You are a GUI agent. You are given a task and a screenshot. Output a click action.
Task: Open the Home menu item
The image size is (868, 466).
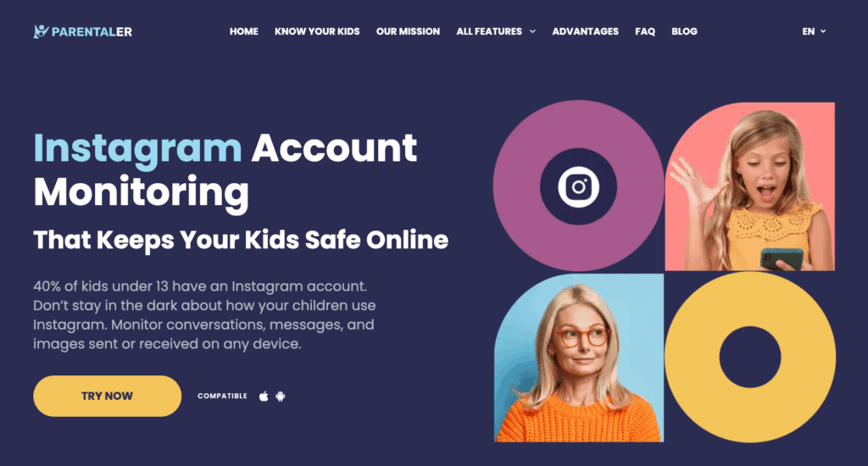click(x=243, y=31)
